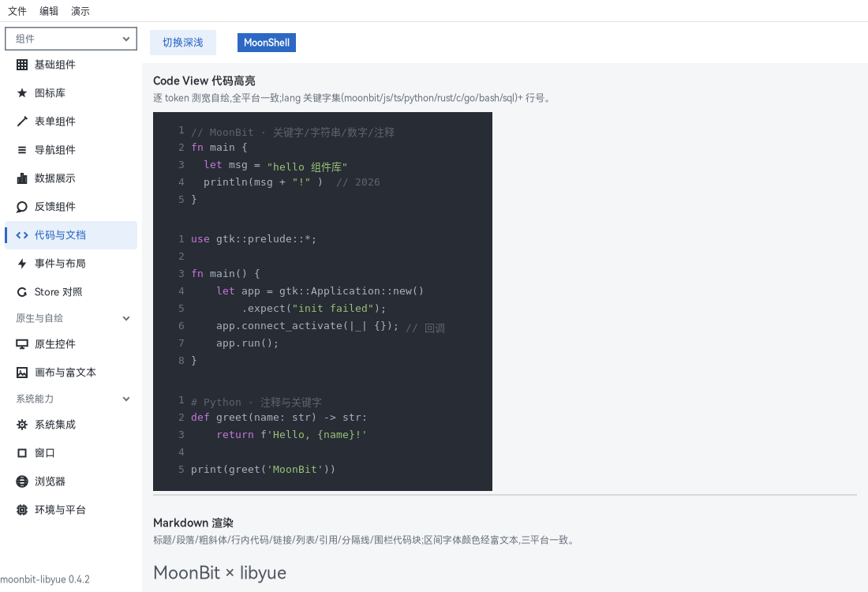Screen dimensions: 868x592
Task: Click the "hello 组件库" string in code
Action: pyautogui.click(x=307, y=167)
